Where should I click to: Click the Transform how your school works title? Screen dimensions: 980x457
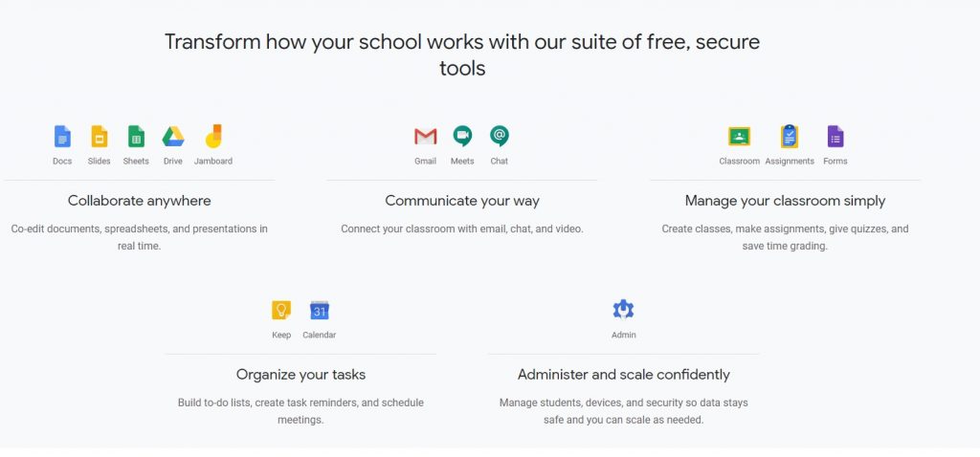click(462, 54)
